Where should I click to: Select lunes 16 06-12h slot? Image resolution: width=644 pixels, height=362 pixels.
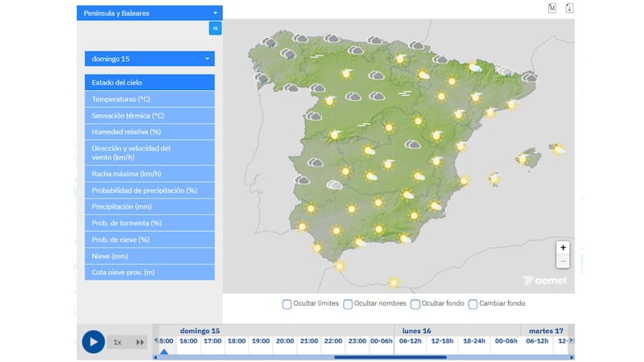click(x=411, y=341)
